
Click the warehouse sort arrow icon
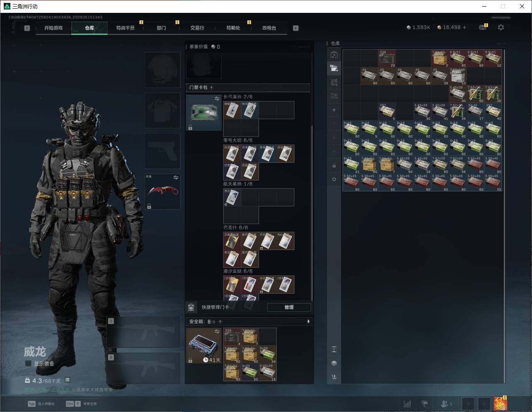[x=334, y=377]
